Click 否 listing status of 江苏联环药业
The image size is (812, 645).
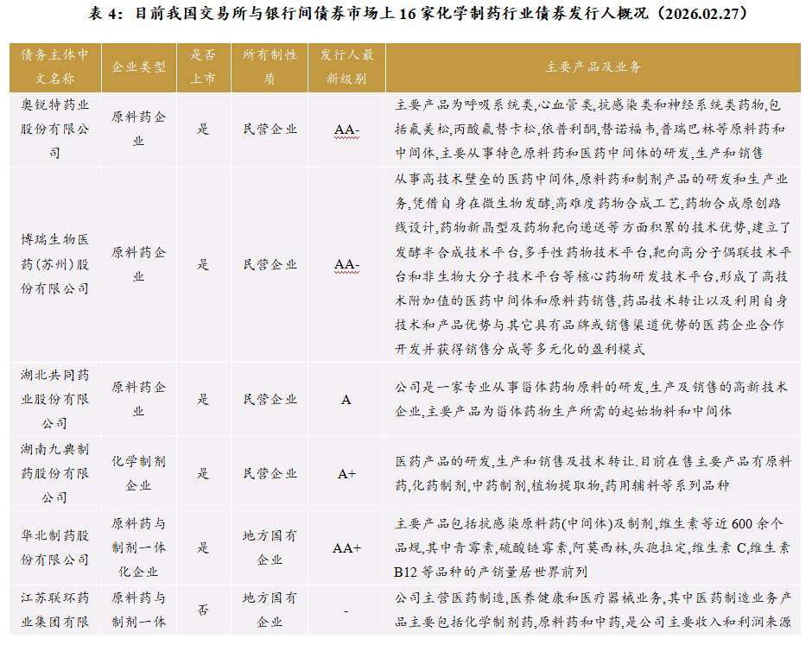pyautogui.click(x=203, y=610)
